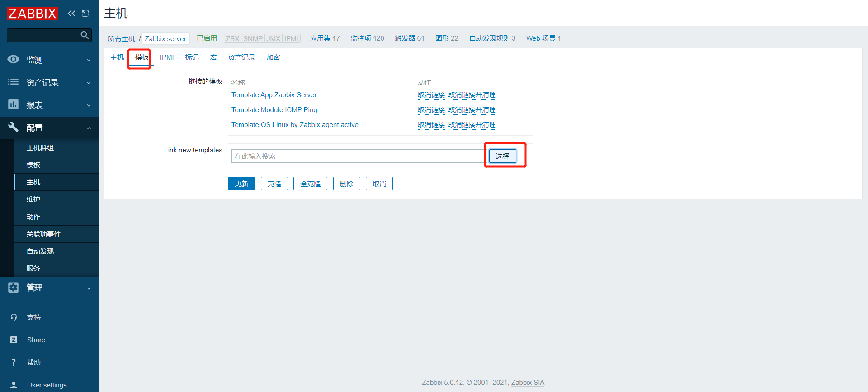
Task: Open 应用集 17 link
Action: coord(325,38)
